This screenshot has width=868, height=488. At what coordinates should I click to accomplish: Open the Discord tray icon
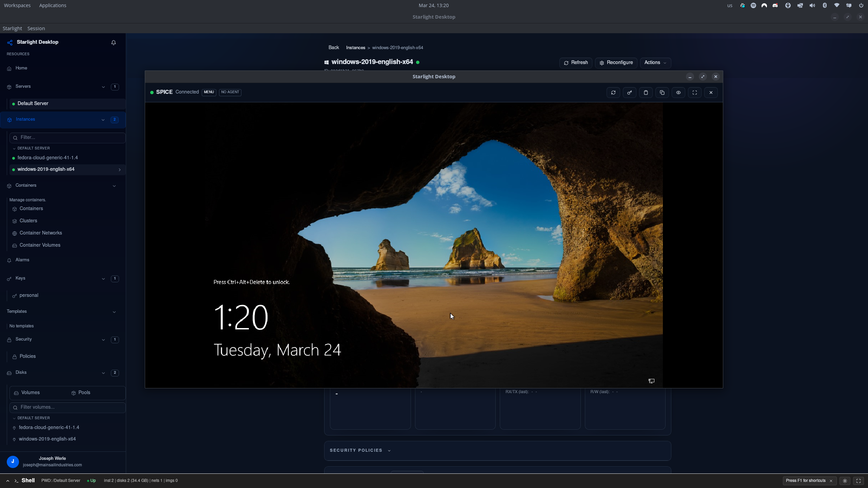pyautogui.click(x=775, y=5)
